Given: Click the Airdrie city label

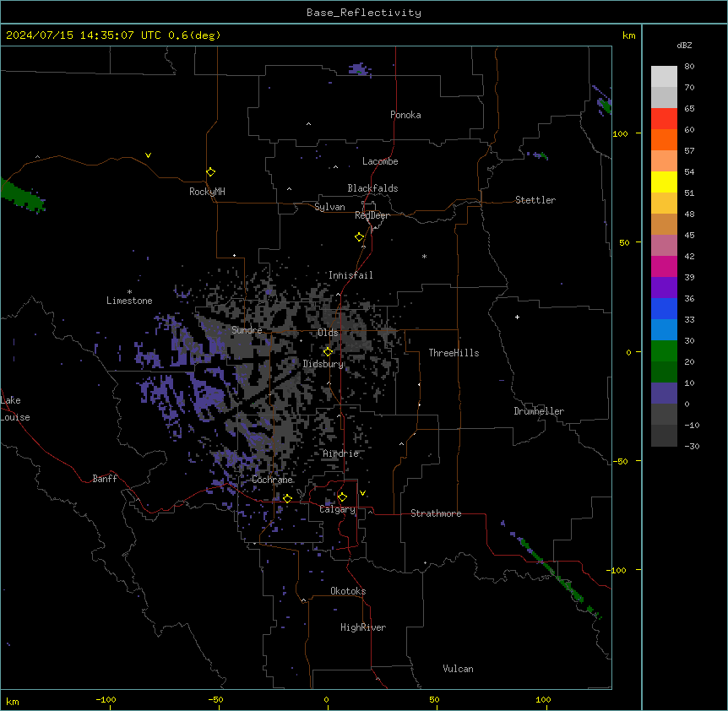Looking at the screenshot, I should (x=340, y=453).
